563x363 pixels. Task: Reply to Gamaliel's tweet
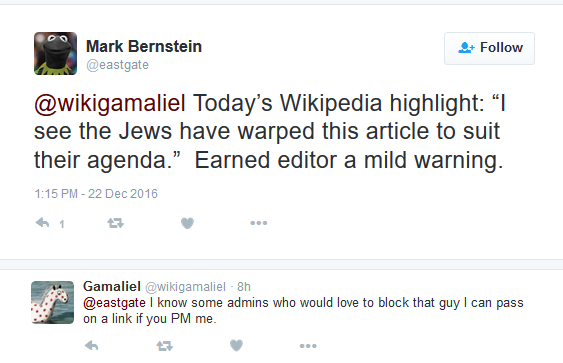coord(92,346)
